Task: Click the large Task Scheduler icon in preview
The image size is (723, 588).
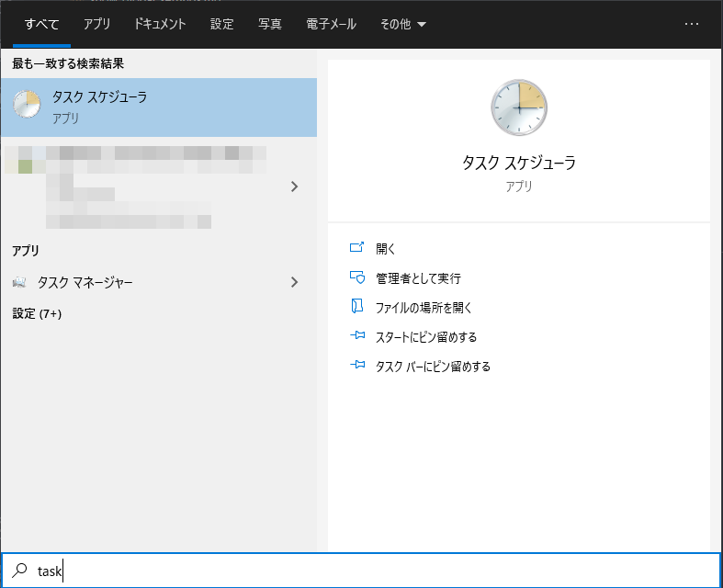Action: [x=517, y=107]
